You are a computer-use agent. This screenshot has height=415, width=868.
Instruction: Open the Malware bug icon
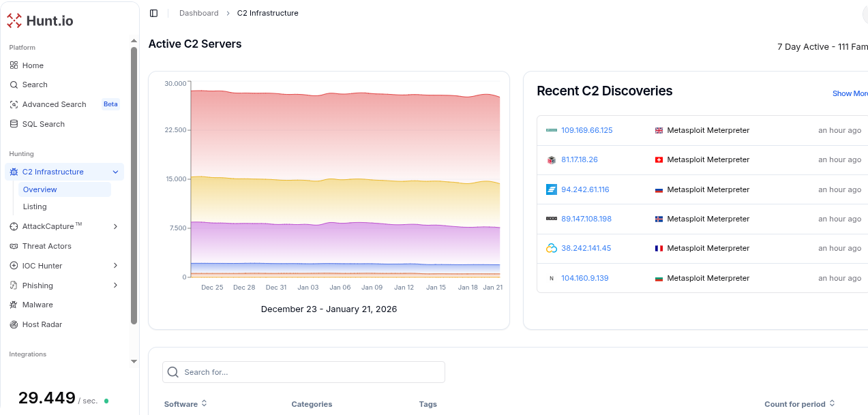pyautogui.click(x=14, y=305)
